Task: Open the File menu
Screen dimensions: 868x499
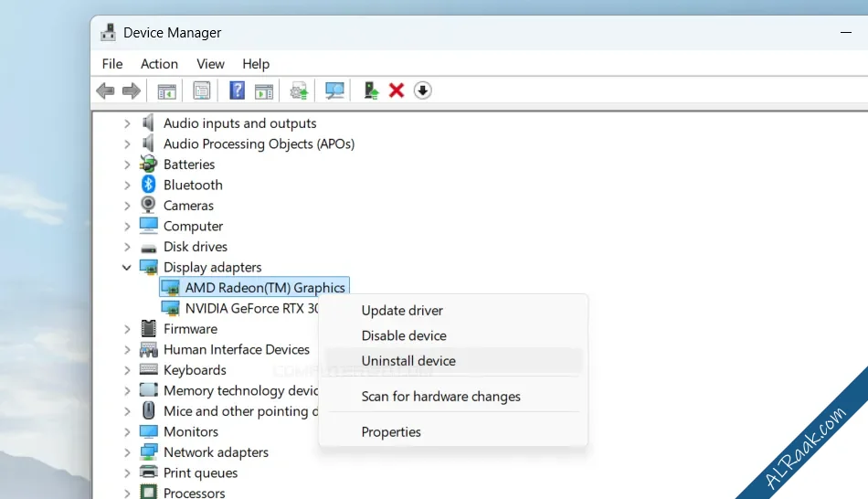Action: click(112, 64)
